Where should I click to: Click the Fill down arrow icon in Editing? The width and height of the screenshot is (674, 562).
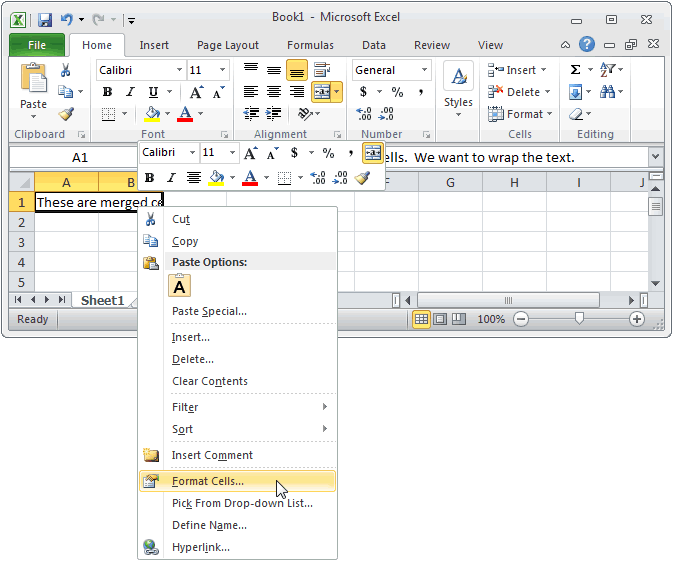576,92
